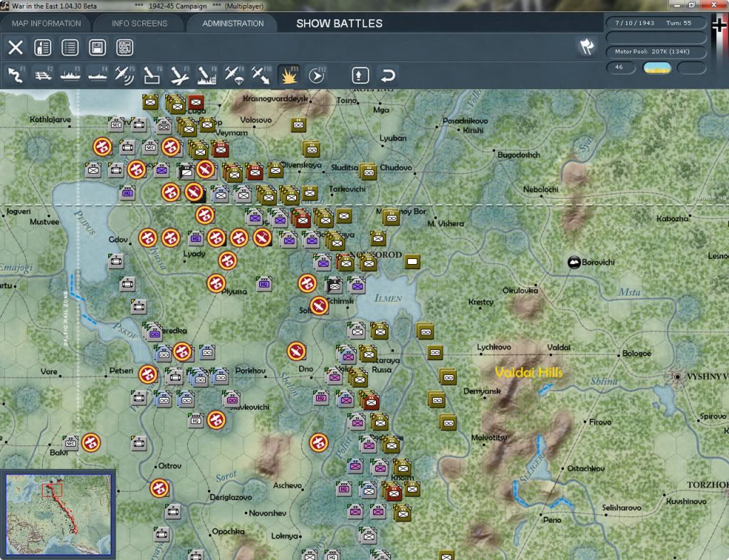Open the MAP INFORMATION tab

pos(46,23)
